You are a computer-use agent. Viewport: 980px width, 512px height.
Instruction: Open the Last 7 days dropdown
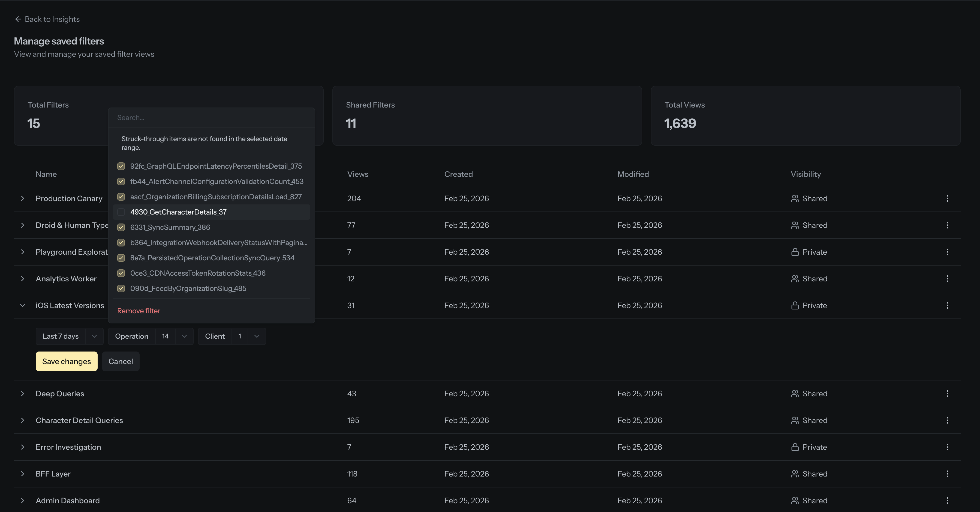click(69, 336)
